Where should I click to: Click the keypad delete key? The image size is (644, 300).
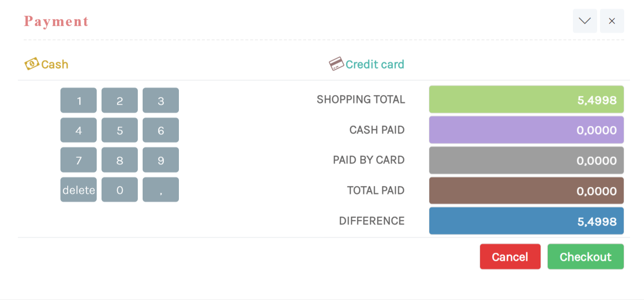[78, 190]
